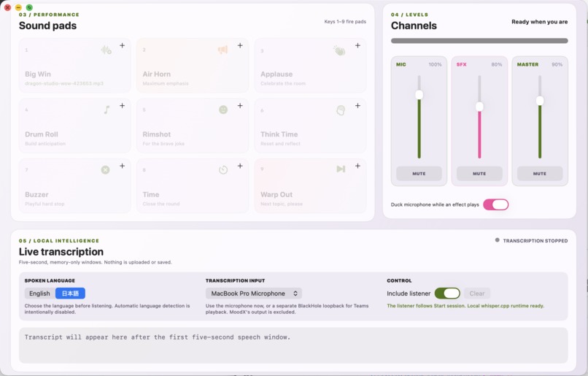The height and width of the screenshot is (376, 588).
Task: Open the MacBook Pro Microphone input dropdown
Action: pyautogui.click(x=254, y=293)
